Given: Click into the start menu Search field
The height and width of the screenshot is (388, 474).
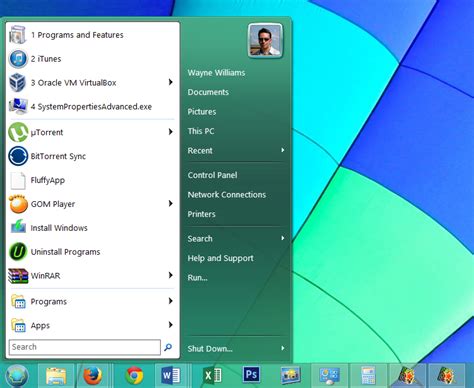Looking at the screenshot, I should [85, 347].
